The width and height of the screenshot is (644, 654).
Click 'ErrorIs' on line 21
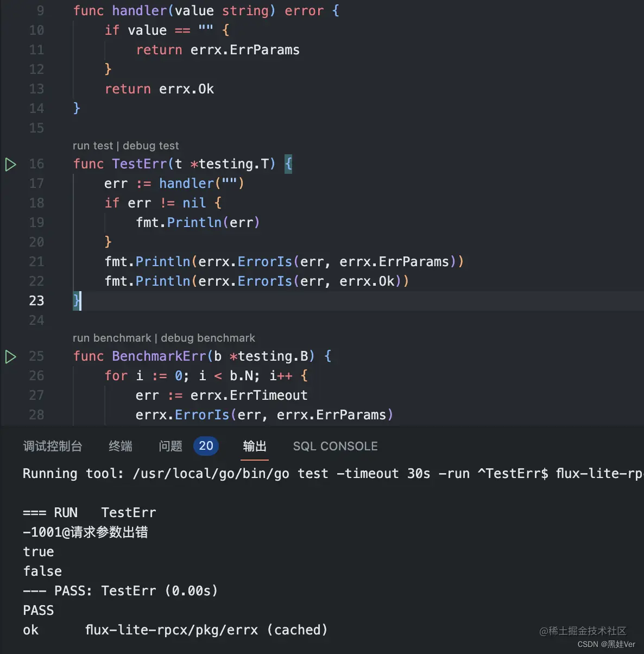point(265,262)
